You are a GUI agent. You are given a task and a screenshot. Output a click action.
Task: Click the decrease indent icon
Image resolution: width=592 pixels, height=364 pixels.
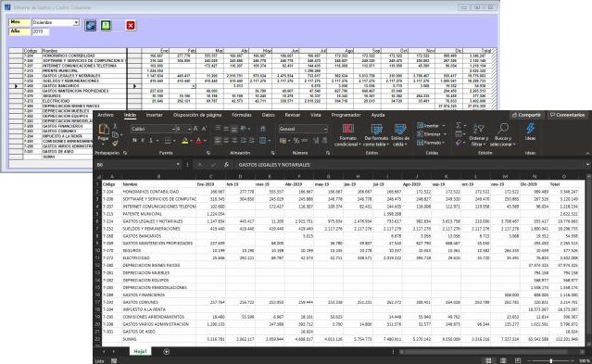(243, 141)
